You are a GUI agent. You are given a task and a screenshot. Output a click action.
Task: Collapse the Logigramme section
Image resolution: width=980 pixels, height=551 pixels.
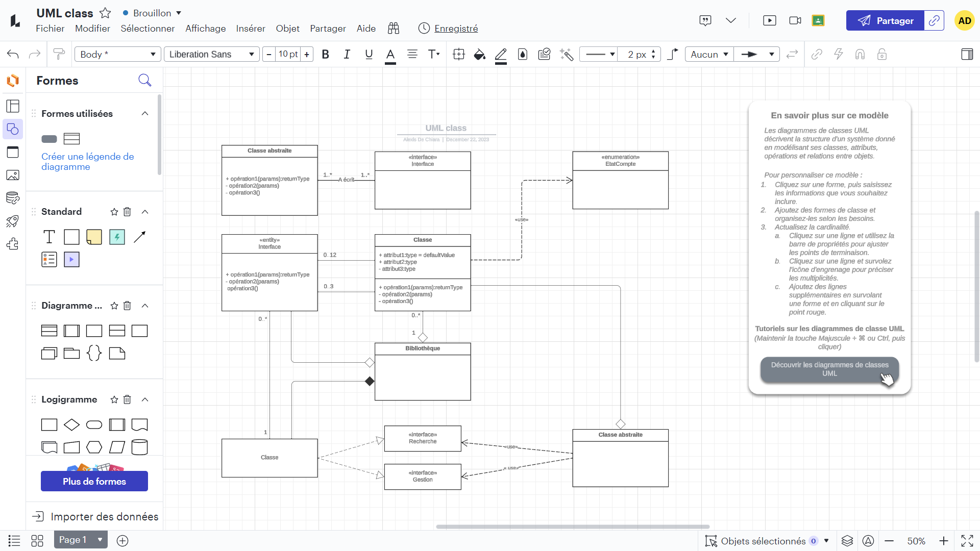coord(145,399)
